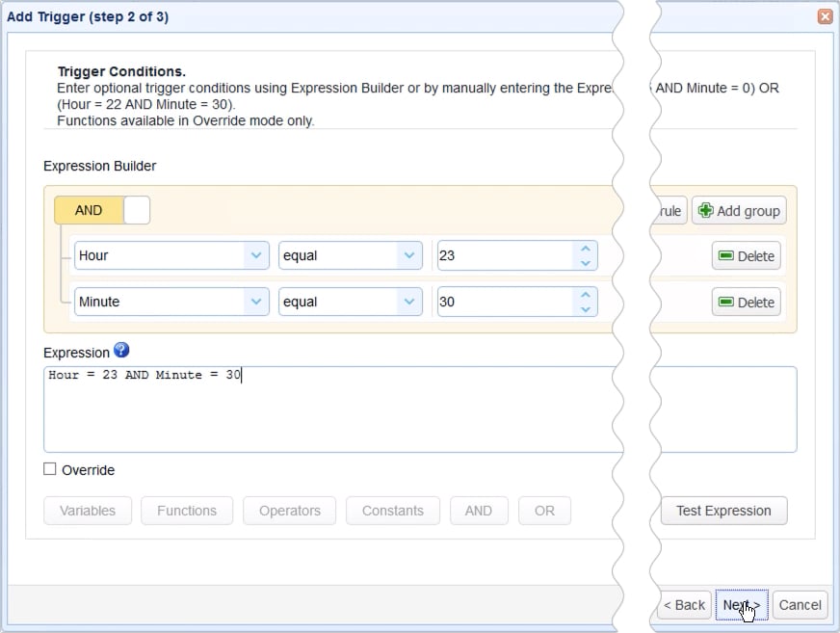Open the Hour variable dropdown

[x=254, y=255]
